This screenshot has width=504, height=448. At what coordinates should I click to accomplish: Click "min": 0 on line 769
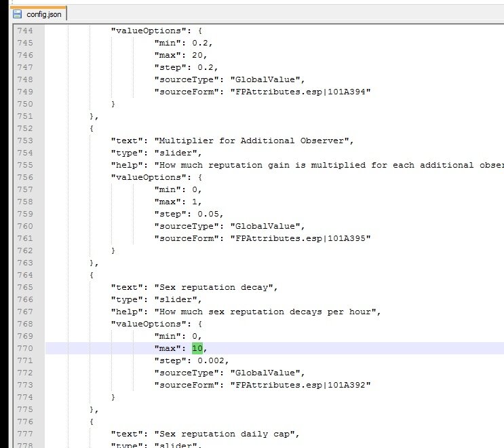[176, 337]
